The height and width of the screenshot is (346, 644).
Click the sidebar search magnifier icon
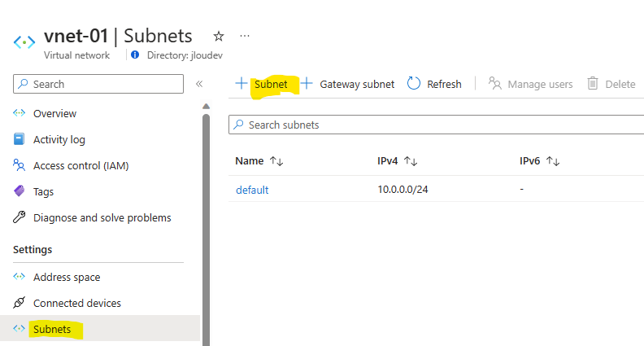(24, 84)
